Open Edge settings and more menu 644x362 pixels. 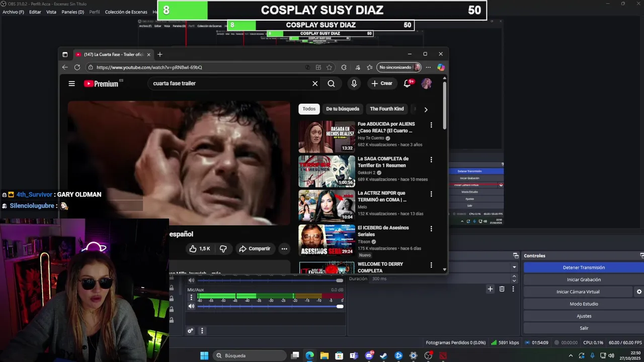coord(428,67)
